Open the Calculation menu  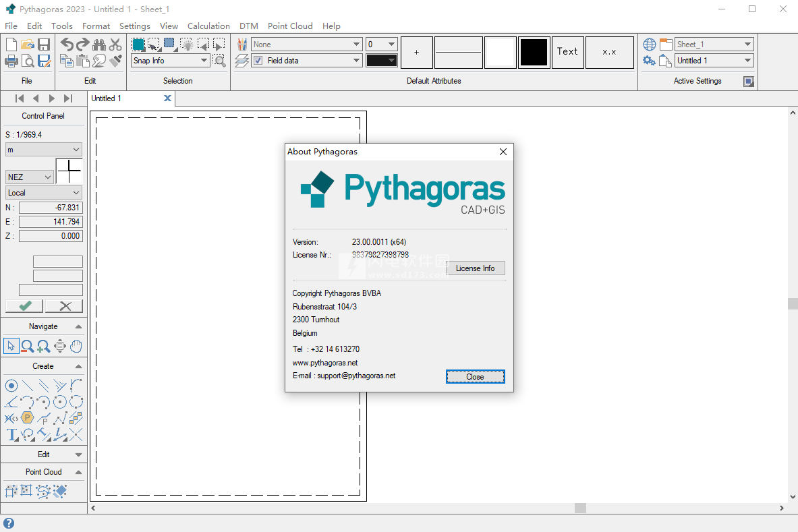tap(208, 26)
